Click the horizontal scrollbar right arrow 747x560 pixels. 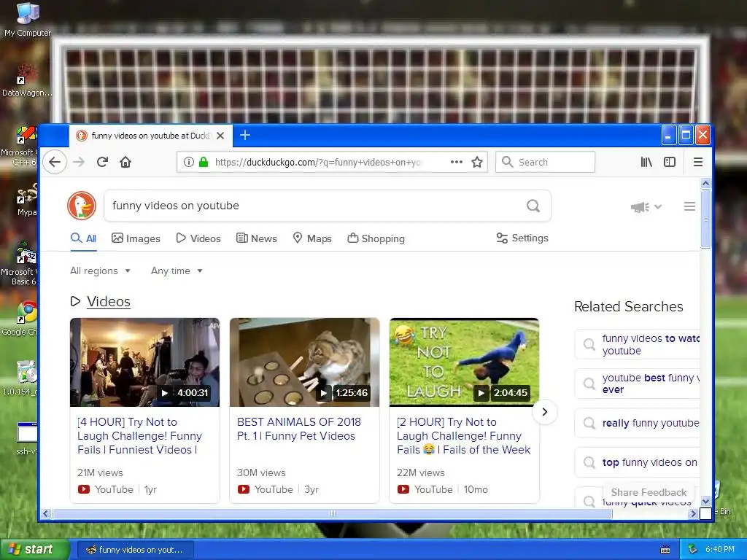[694, 514]
